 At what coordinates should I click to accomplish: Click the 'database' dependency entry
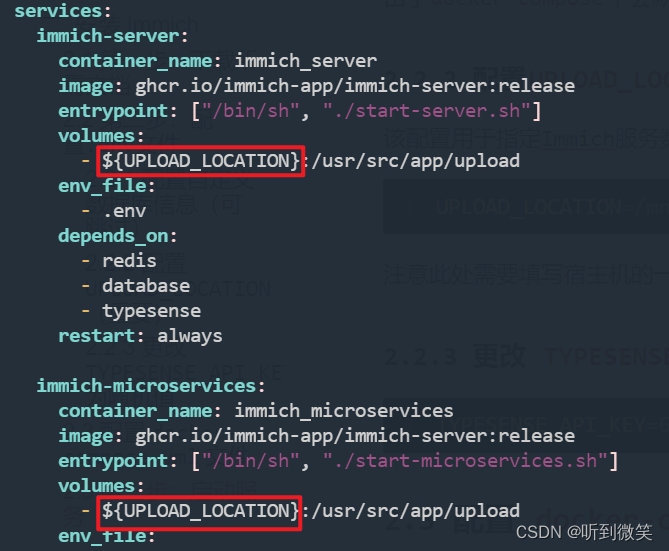tap(146, 286)
